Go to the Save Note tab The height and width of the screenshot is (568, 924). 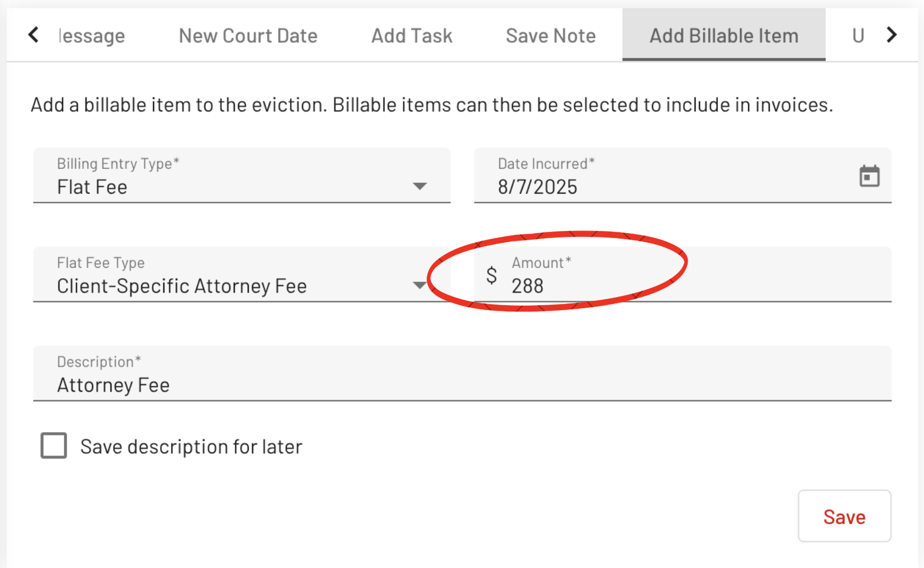551,36
